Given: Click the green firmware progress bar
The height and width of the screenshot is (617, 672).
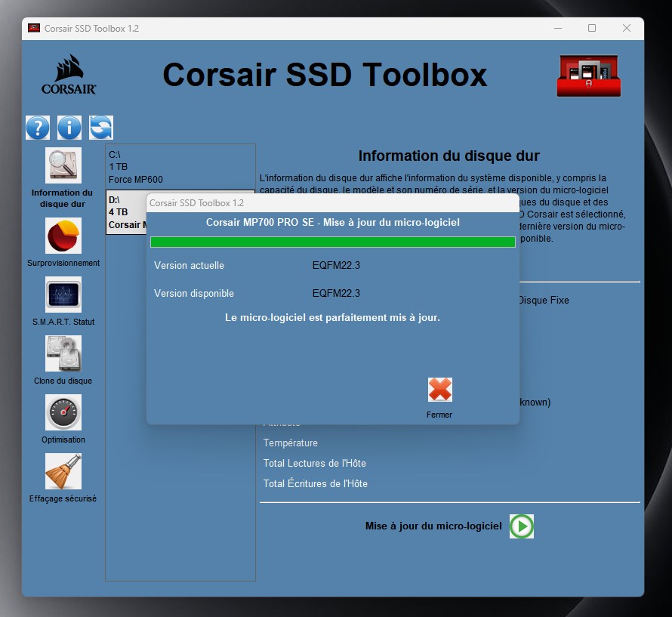Looking at the screenshot, I should (x=332, y=242).
